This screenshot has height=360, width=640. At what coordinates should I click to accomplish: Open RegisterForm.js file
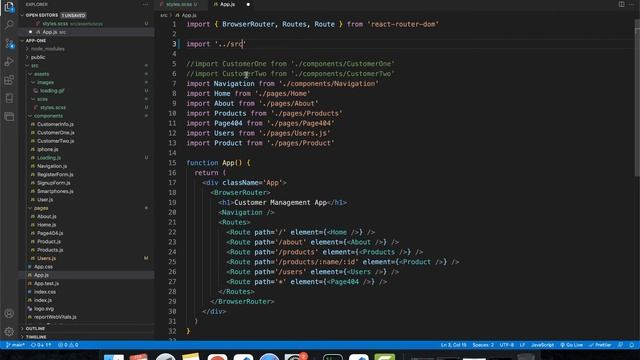point(55,175)
